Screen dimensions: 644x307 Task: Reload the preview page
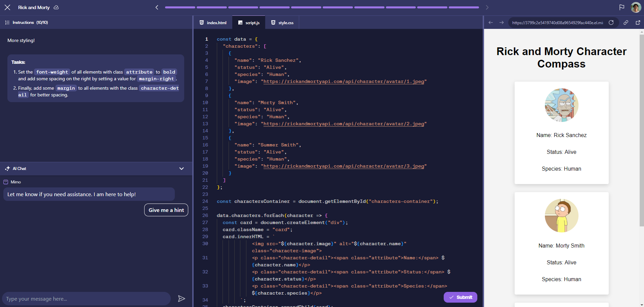[611, 23]
